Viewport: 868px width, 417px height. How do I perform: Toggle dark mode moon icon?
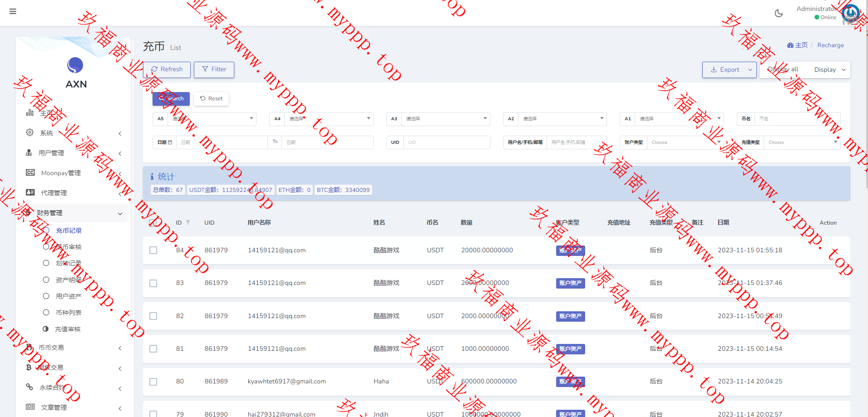[x=779, y=13]
